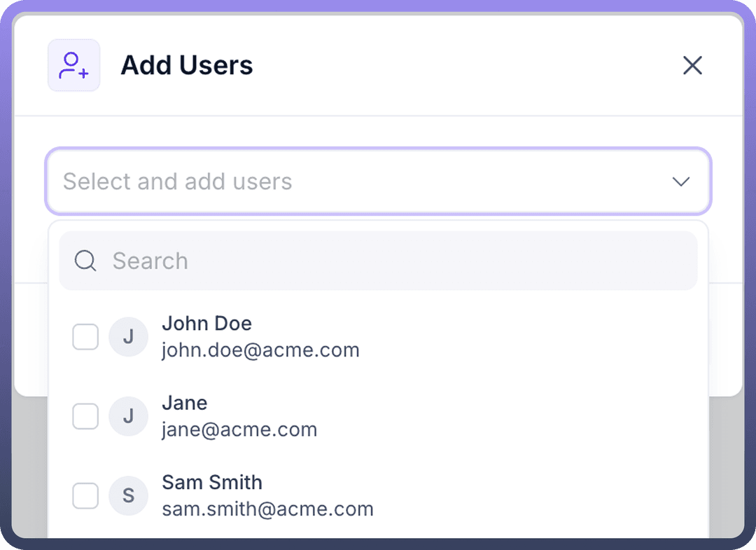
Task: Click the add-user icon beside the title
Action: pyautogui.click(x=73, y=65)
